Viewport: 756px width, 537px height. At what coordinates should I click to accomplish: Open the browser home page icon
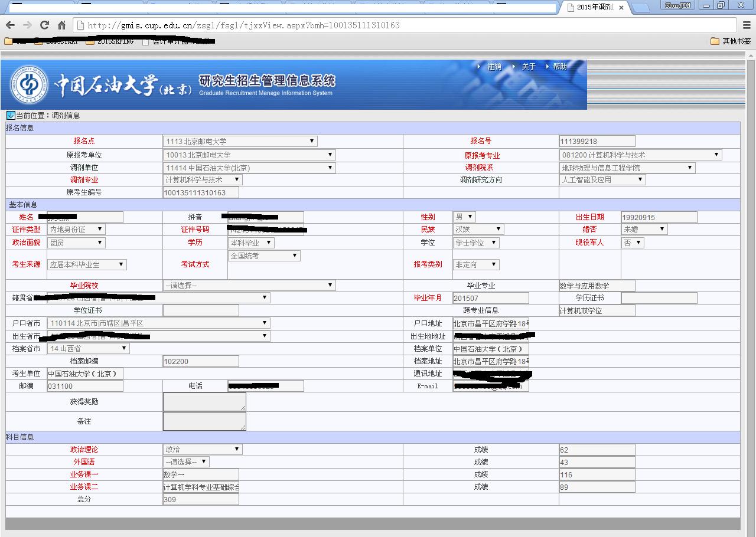coord(61,25)
